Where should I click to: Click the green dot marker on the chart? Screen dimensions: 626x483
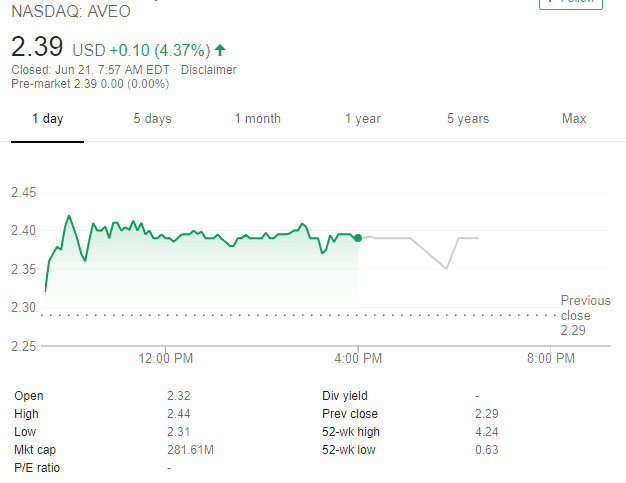click(x=358, y=238)
